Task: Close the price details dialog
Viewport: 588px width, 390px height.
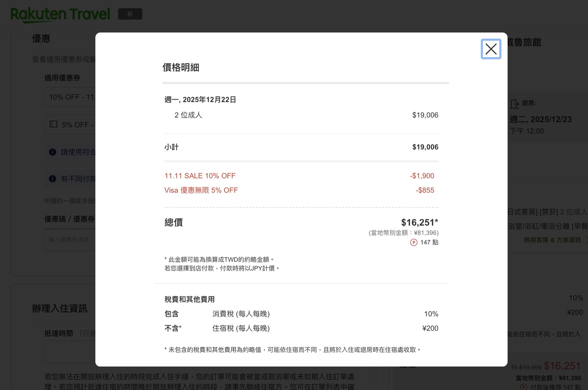Action: [491, 49]
